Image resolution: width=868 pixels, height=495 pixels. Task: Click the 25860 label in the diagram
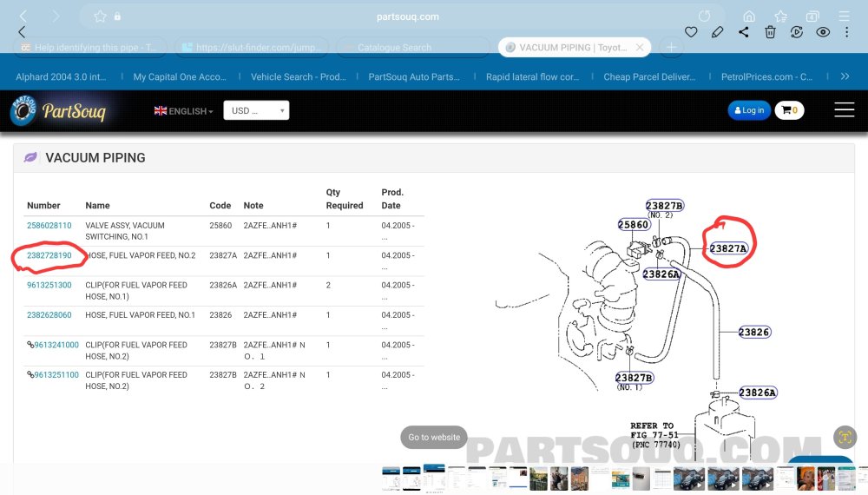click(x=634, y=224)
